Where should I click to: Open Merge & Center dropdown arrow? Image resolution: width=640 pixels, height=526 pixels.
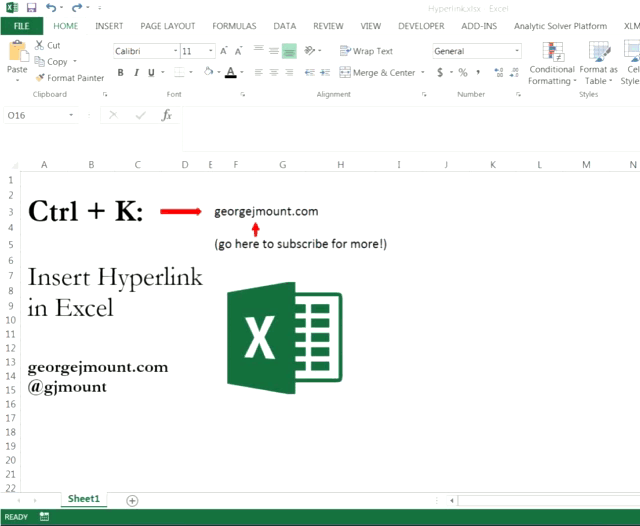click(423, 73)
